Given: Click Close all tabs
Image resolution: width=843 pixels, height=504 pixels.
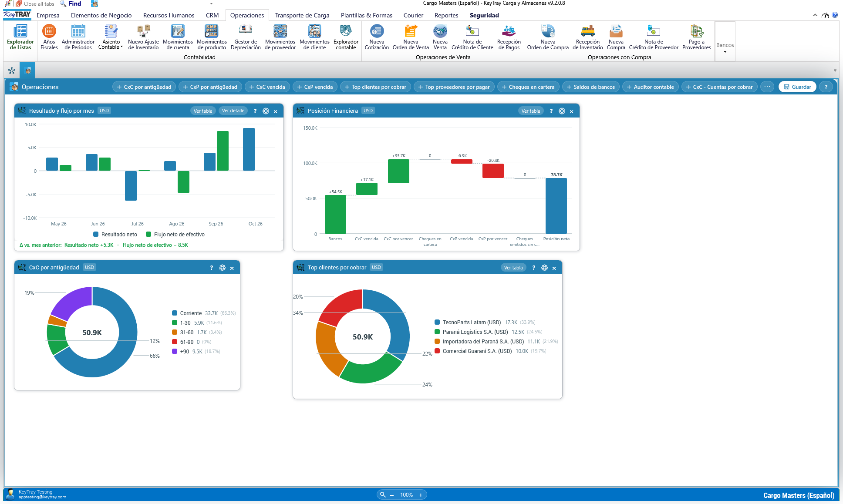Looking at the screenshot, I should [x=35, y=3].
